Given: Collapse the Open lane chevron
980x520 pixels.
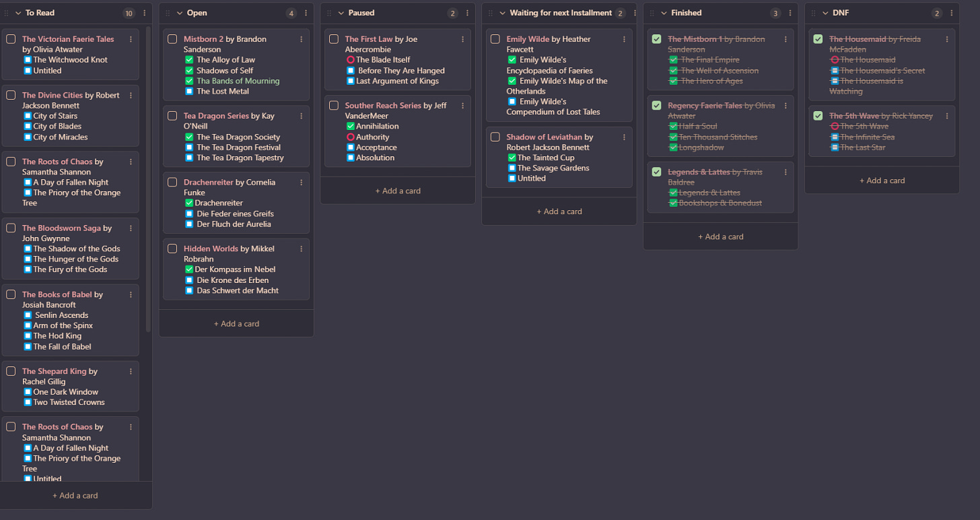Looking at the screenshot, I should coord(180,13).
